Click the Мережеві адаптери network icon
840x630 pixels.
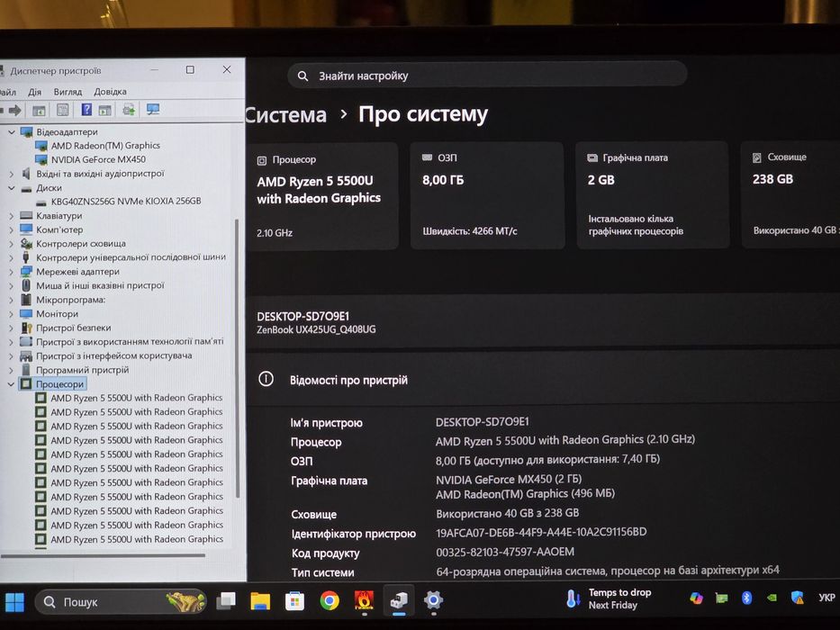26,272
